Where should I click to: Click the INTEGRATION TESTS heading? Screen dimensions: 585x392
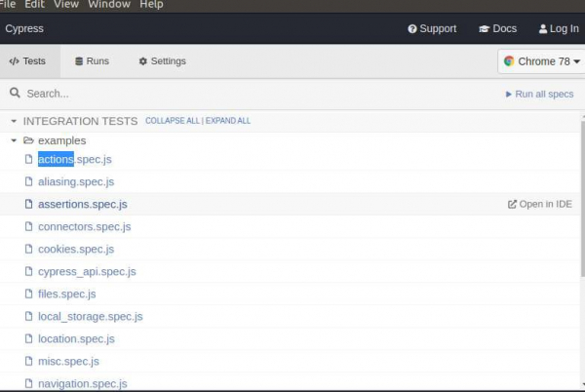[x=80, y=121]
